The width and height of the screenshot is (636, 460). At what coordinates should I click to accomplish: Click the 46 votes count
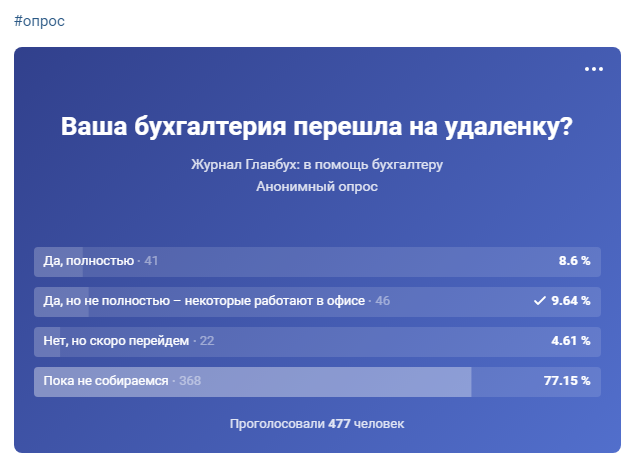coord(383,301)
